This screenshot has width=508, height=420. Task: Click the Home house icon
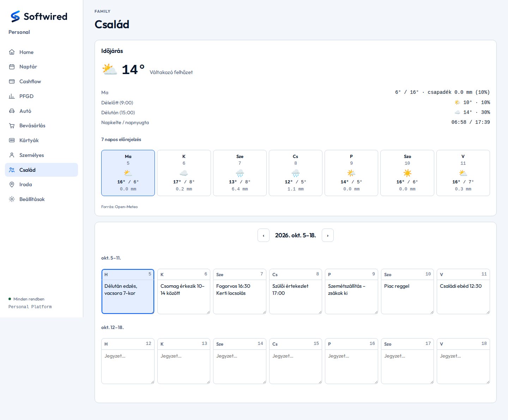12,52
